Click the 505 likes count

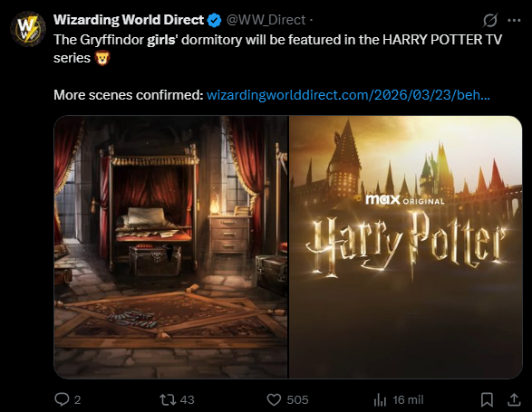297,400
